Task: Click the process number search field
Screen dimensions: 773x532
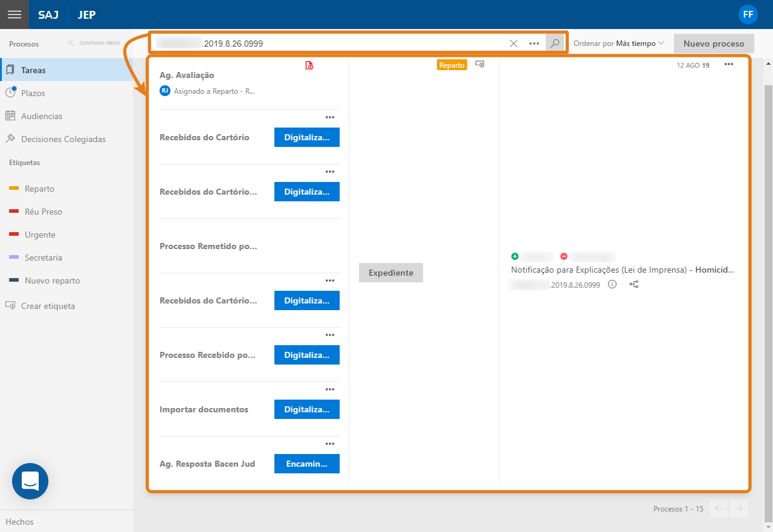Action: (326, 44)
